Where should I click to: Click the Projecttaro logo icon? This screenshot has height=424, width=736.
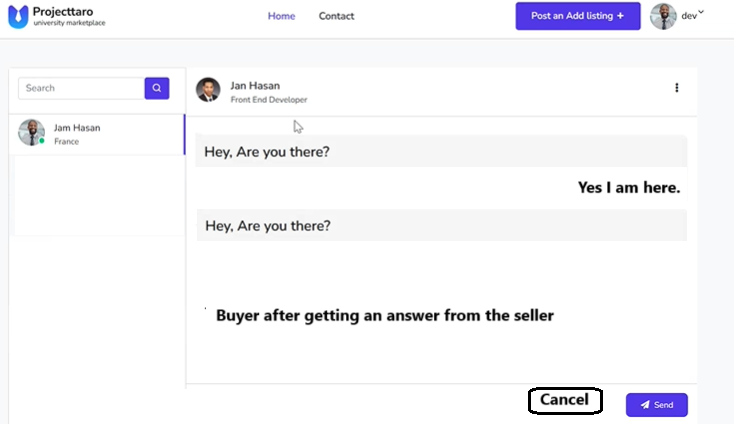18,17
